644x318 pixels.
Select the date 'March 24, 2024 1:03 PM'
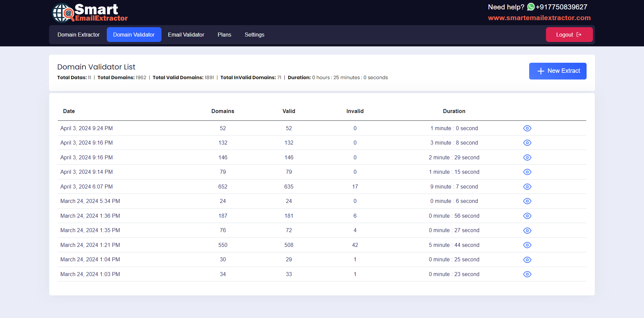point(90,274)
